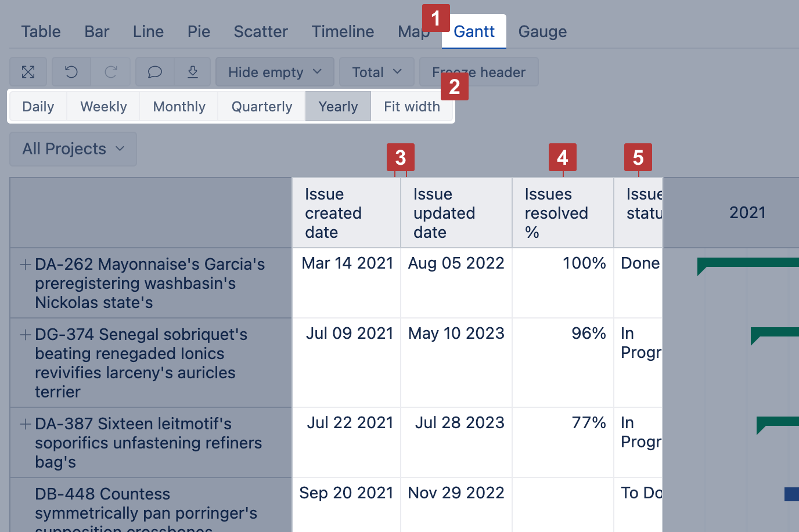Click the Fit width button
This screenshot has width=799, height=532.
[x=412, y=107]
